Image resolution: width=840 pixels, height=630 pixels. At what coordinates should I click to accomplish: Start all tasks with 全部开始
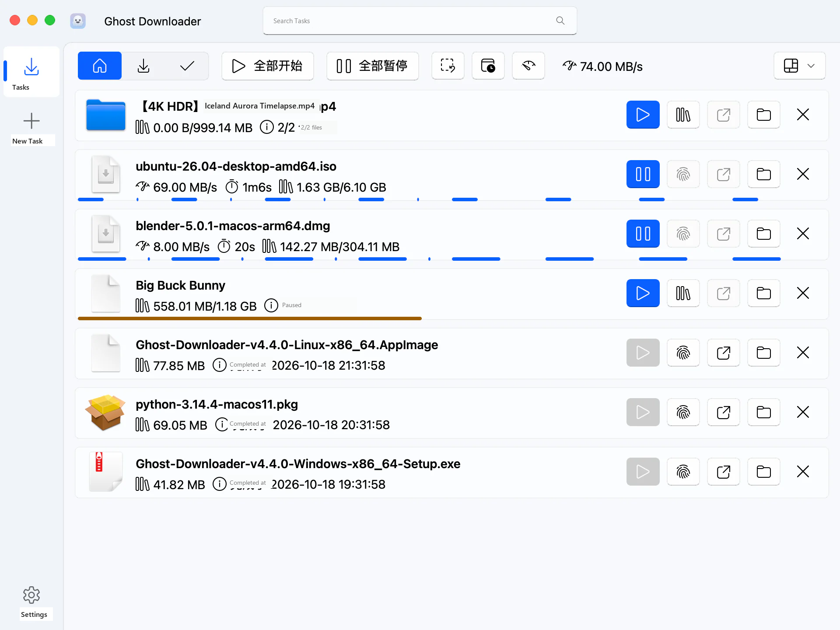268,66
